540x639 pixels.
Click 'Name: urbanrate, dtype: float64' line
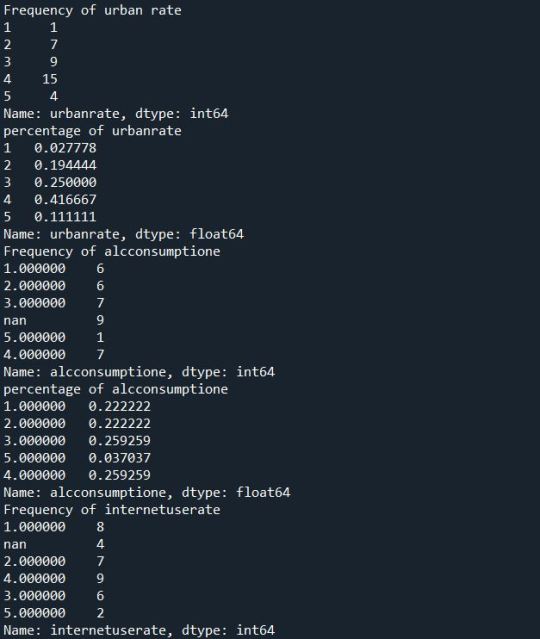tap(123, 234)
